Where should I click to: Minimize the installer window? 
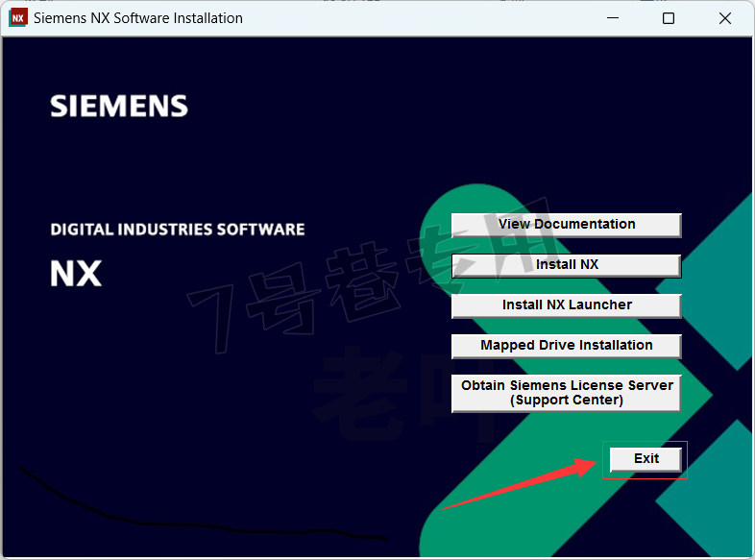coord(613,18)
